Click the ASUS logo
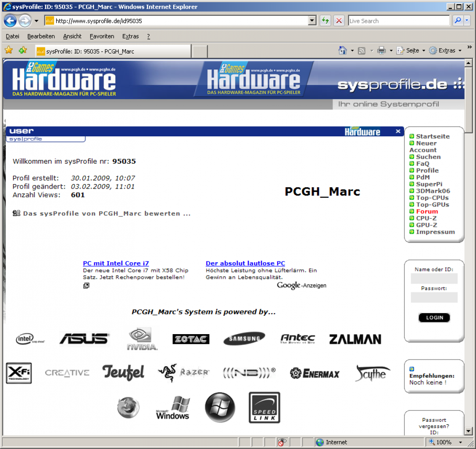The image size is (476, 449). coord(84,339)
